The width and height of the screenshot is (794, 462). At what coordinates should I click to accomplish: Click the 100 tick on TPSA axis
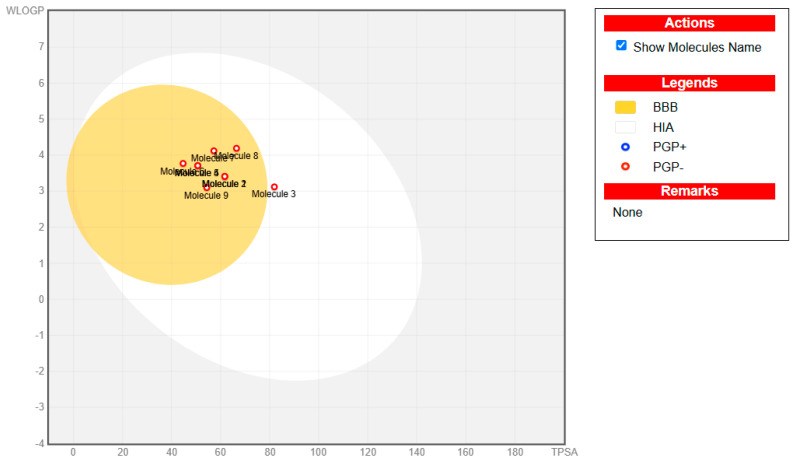click(x=319, y=452)
